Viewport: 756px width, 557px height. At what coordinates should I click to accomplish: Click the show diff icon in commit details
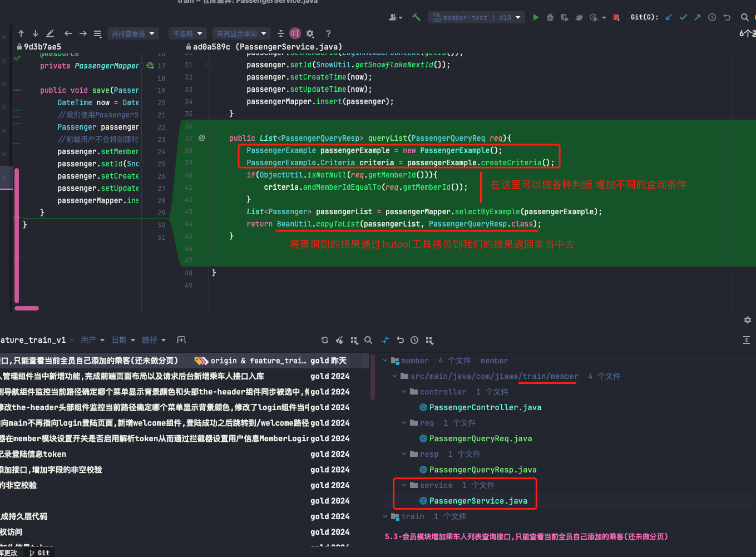[386, 340]
